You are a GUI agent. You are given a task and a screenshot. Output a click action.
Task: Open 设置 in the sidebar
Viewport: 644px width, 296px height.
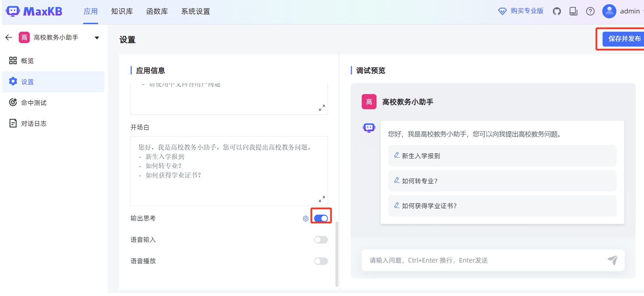(x=53, y=82)
